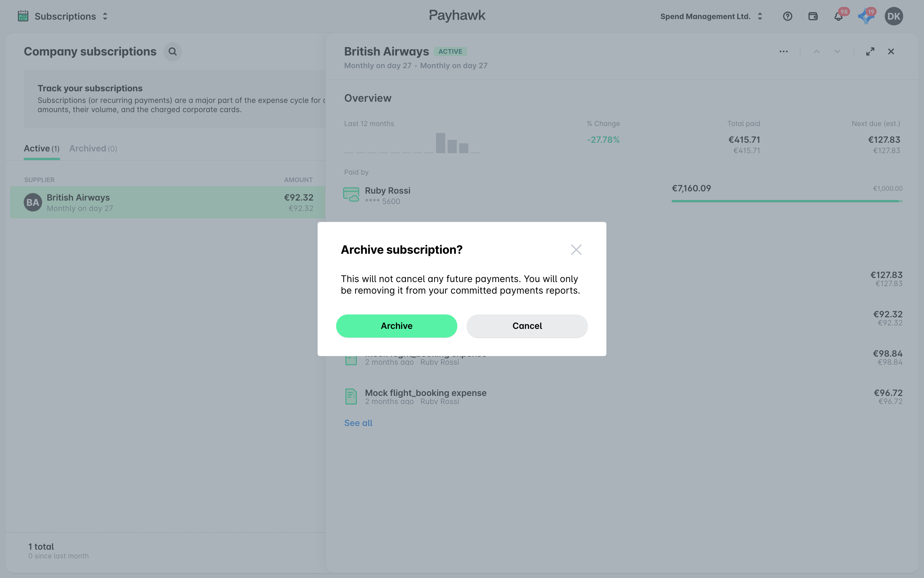
Task: Open the Mock flight_booking expense for €96.72
Action: pos(623,397)
